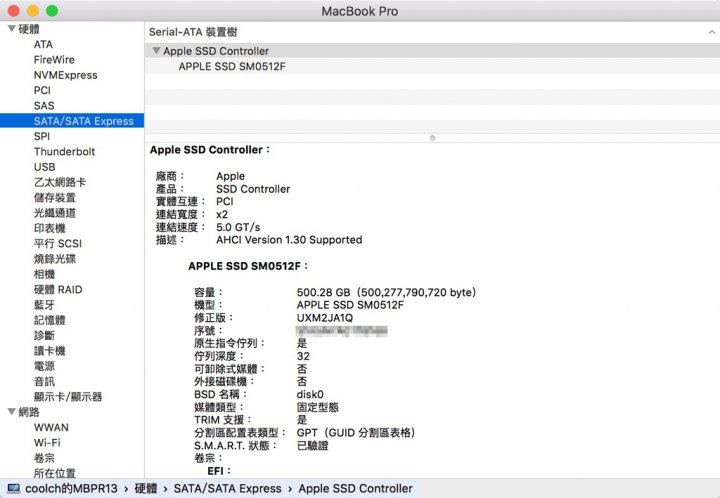Click the 5.0 GT/s link speed value

[x=238, y=227]
